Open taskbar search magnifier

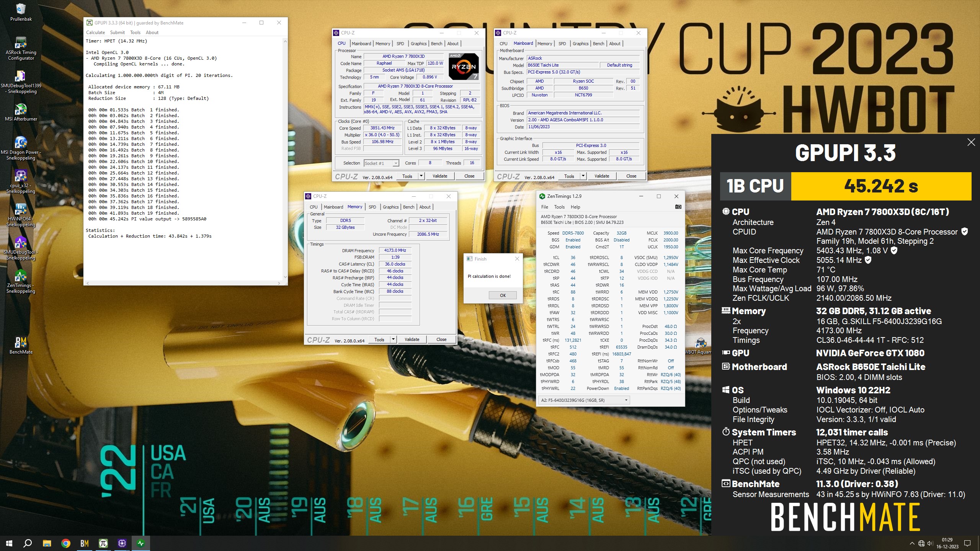click(x=28, y=543)
